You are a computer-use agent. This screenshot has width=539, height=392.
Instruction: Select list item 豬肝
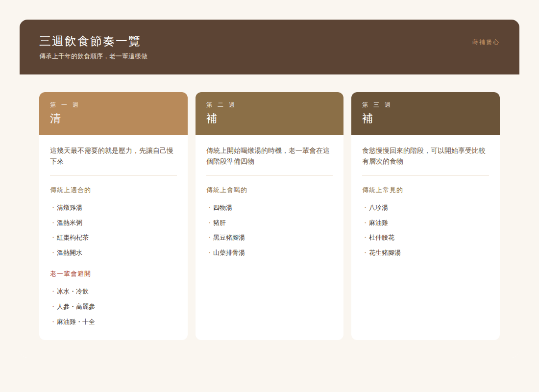(x=220, y=223)
